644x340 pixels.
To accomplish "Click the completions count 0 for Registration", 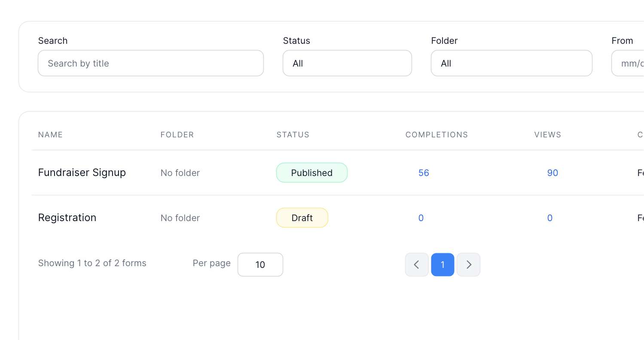I will (x=421, y=218).
